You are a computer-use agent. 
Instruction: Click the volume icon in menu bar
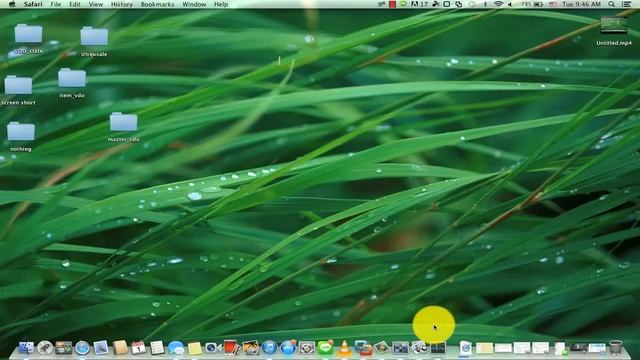510,4
